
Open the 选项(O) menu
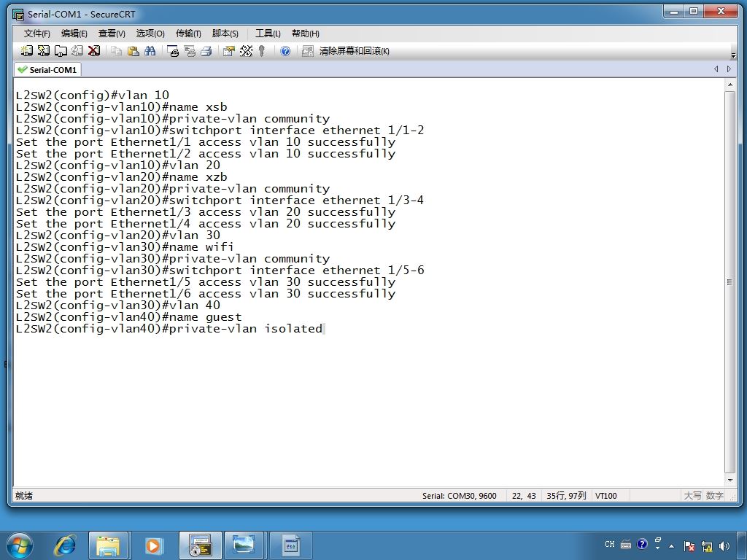[x=150, y=34]
